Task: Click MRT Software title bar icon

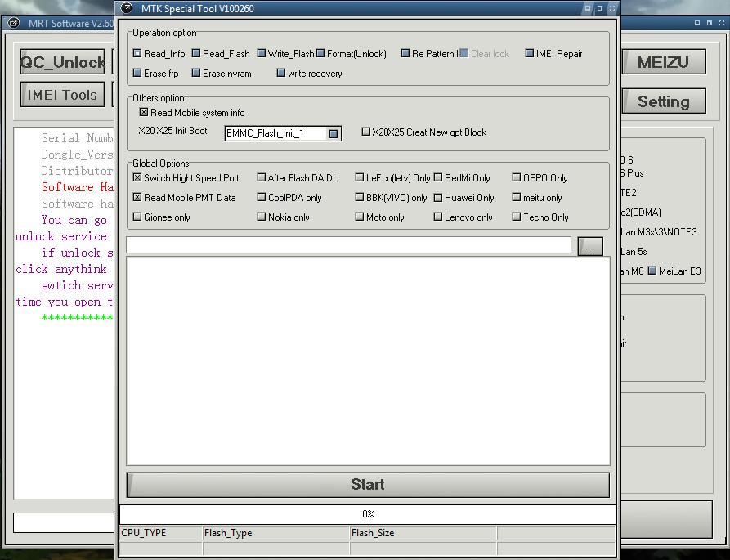Action: (x=14, y=23)
